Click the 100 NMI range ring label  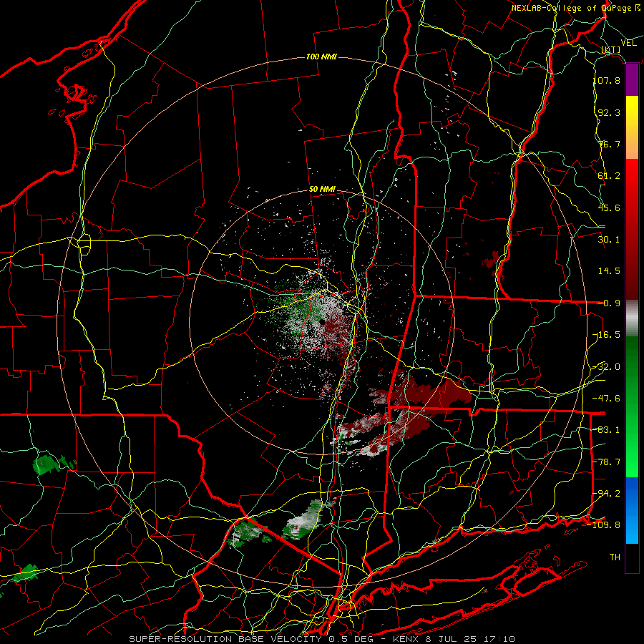(x=321, y=57)
